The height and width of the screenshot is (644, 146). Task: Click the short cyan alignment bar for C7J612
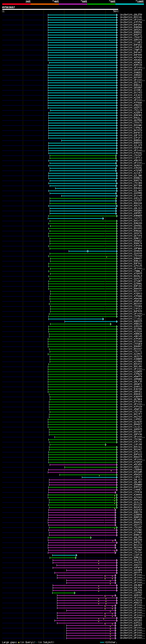[76, 319]
